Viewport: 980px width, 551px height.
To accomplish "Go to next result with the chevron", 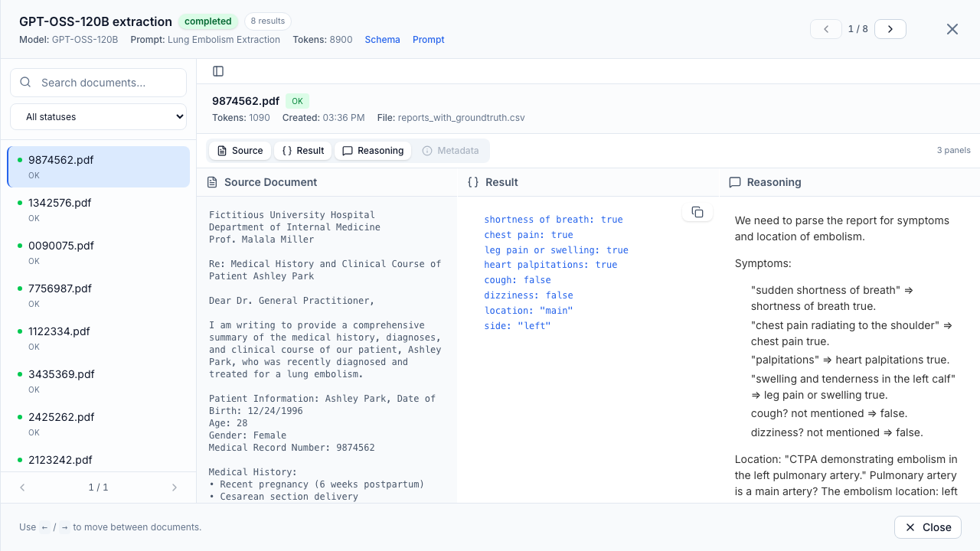I will click(890, 29).
